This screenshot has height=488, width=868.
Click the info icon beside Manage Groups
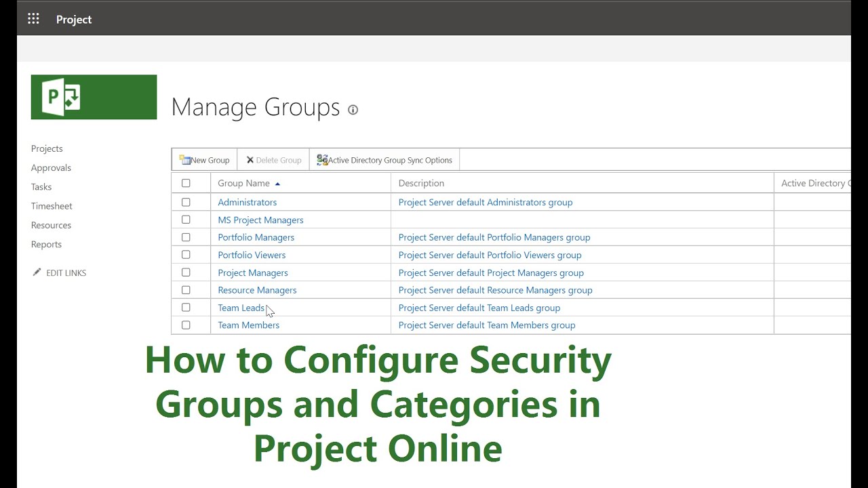[353, 110]
